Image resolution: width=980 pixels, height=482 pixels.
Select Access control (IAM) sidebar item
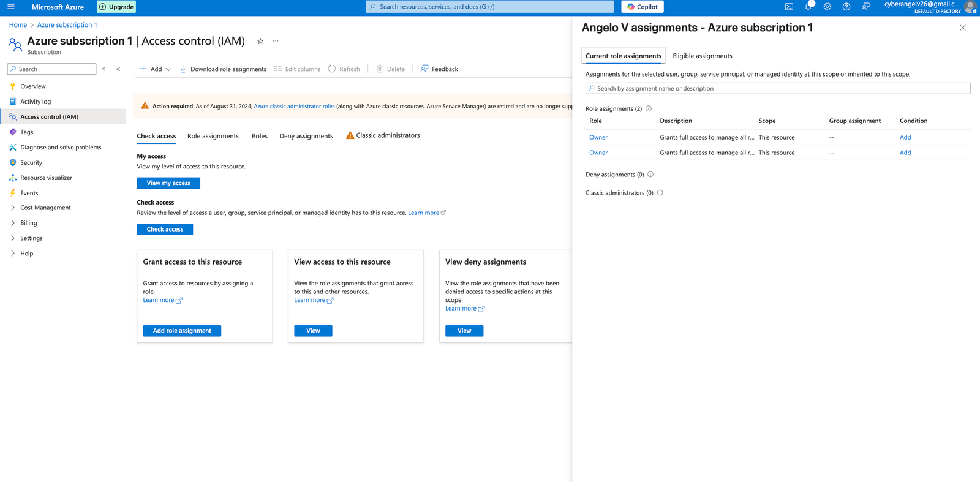[x=64, y=116]
